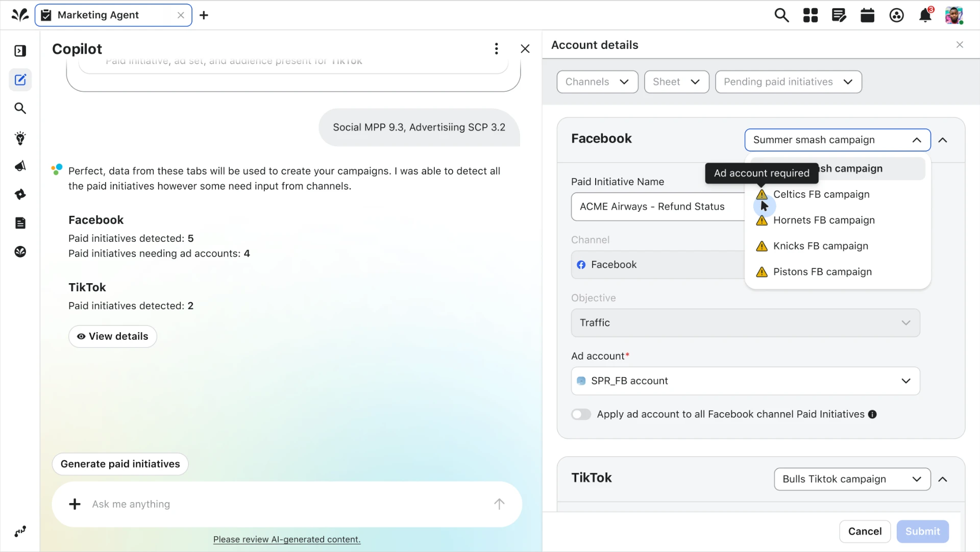This screenshot has height=552, width=980.
Task: Expand the sidebar panel toggle icon
Action: 20,51
